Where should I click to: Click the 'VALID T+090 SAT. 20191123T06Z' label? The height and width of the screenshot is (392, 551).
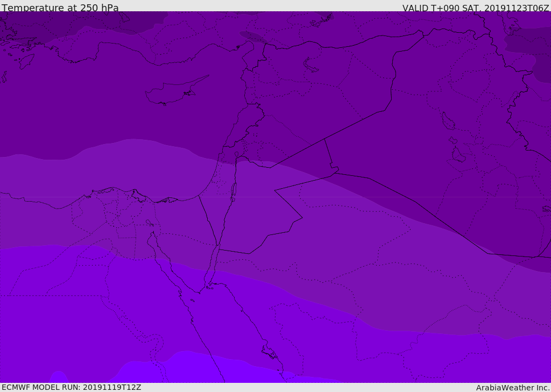476,8
